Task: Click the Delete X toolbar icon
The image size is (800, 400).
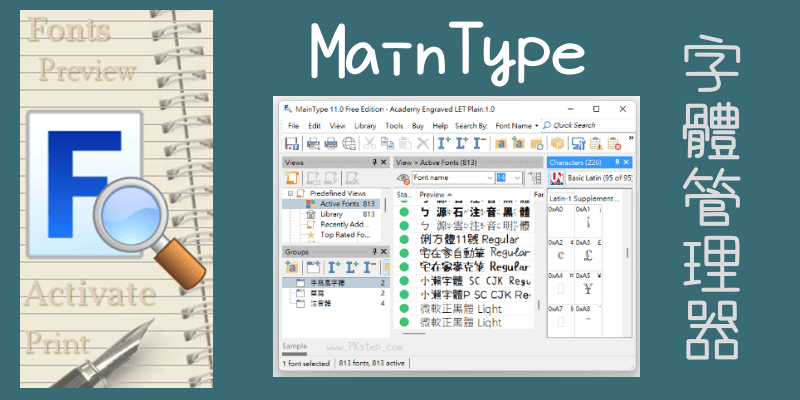Action: (x=423, y=143)
